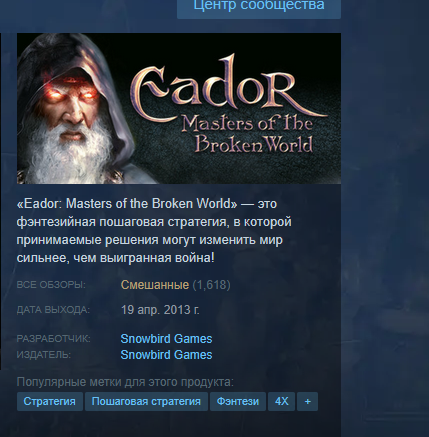Select the Стратегия tag
The image size is (429, 437).
tap(50, 401)
